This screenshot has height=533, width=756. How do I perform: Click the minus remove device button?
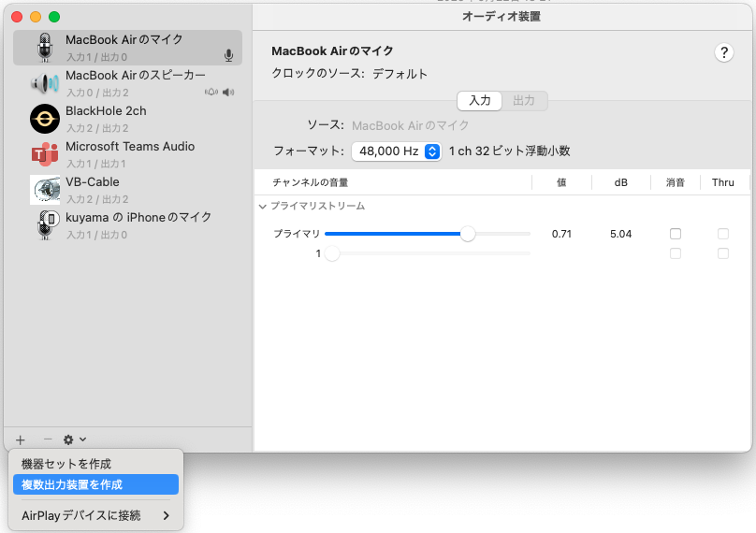(47, 439)
